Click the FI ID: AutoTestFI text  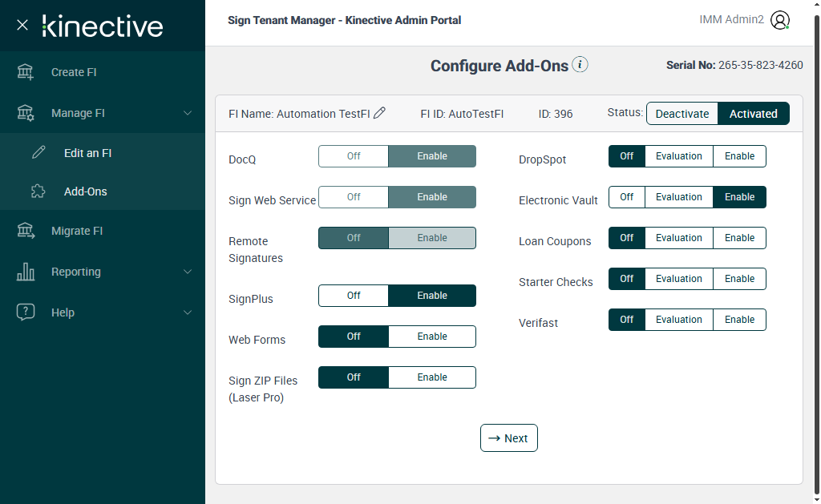click(x=462, y=114)
